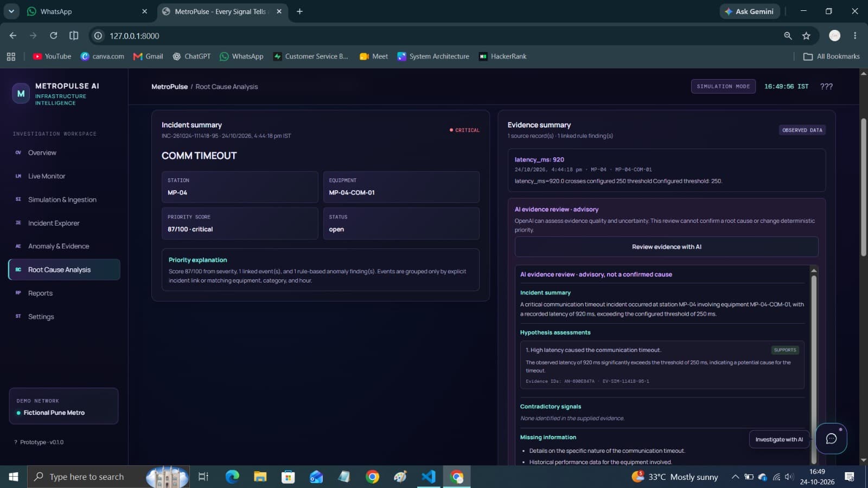The width and height of the screenshot is (868, 488).
Task: Open Anomaly & Evidence in the sidebar
Action: pos(64,246)
